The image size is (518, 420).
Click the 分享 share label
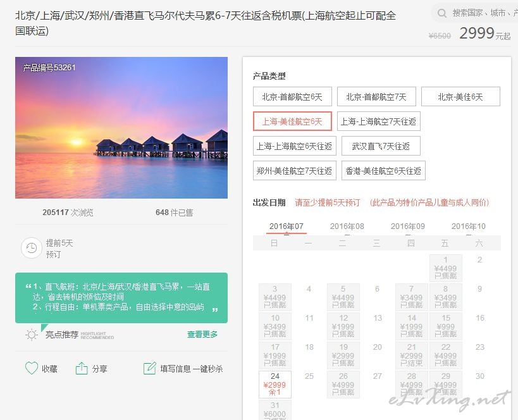[99, 369]
